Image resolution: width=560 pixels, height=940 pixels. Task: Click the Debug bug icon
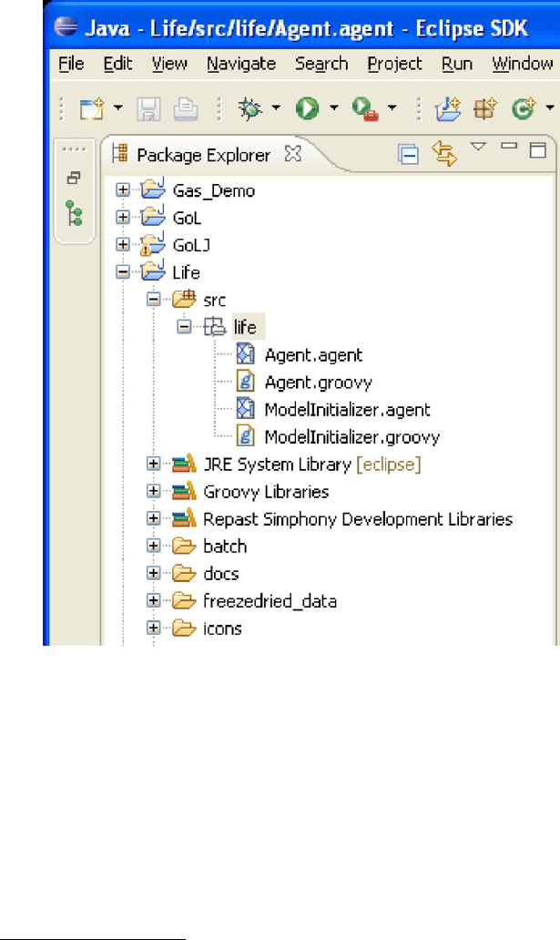pyautogui.click(x=250, y=109)
